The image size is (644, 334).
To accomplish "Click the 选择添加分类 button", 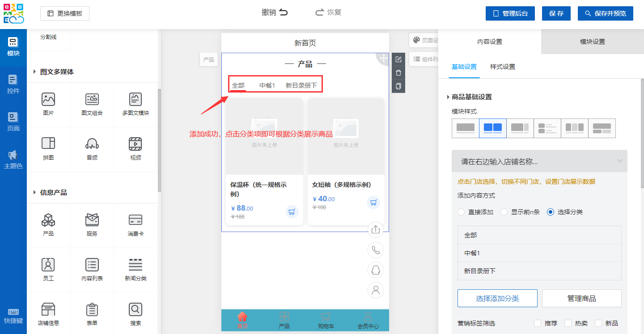I will click(x=497, y=298).
